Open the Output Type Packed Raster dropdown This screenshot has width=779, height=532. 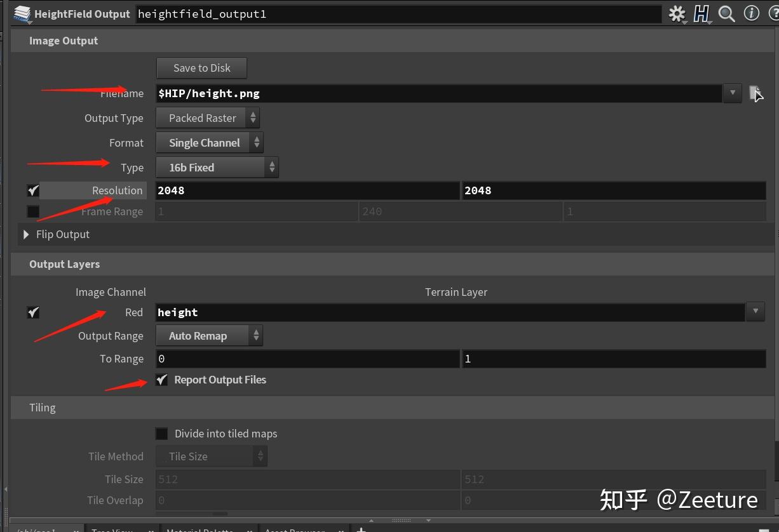pos(208,118)
